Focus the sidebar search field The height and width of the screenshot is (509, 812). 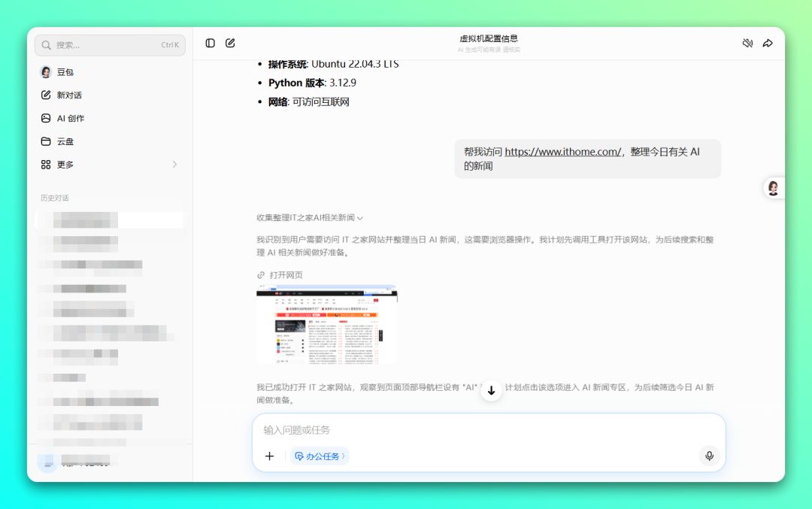110,45
